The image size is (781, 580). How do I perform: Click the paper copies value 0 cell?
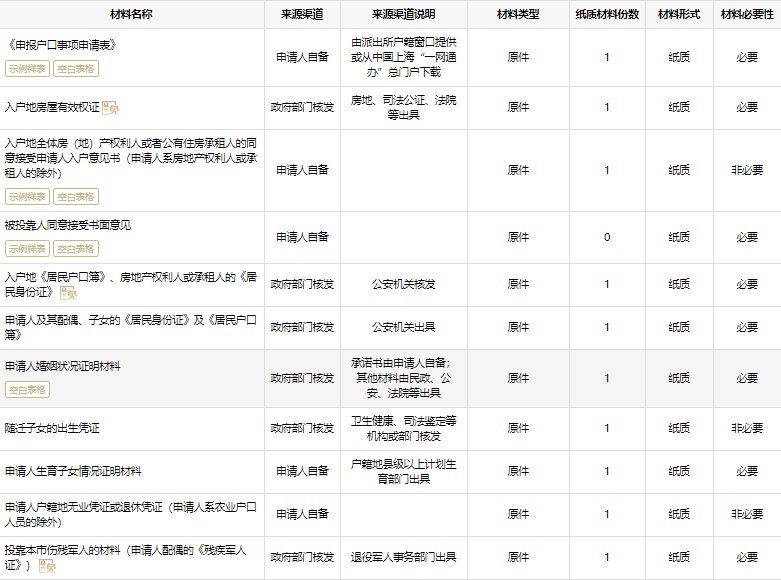tap(607, 237)
